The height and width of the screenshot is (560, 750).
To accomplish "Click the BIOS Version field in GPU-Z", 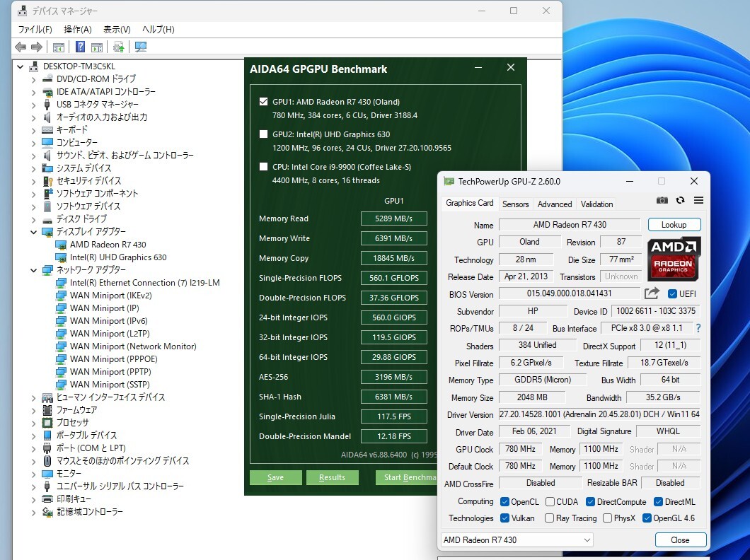I will pyautogui.click(x=569, y=293).
